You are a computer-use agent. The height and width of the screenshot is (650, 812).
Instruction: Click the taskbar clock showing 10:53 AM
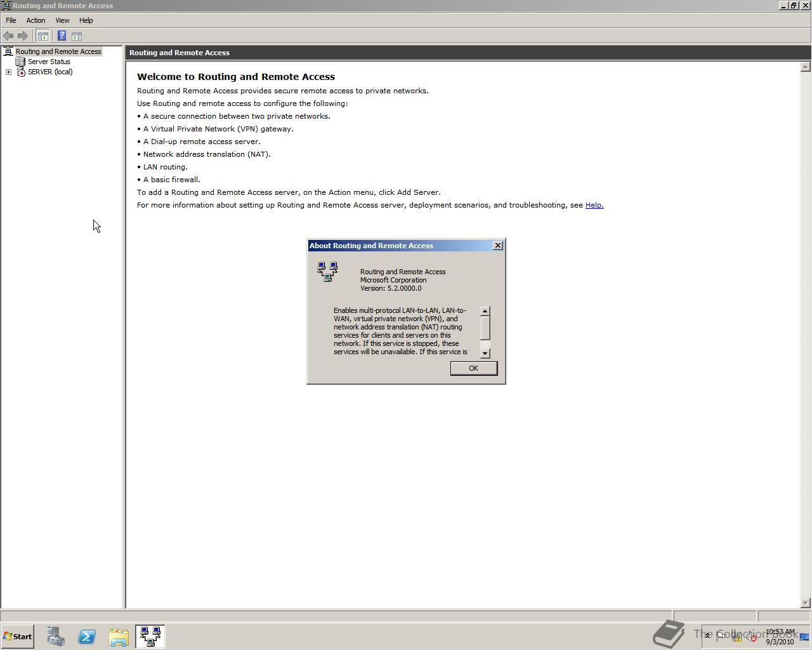click(780, 637)
